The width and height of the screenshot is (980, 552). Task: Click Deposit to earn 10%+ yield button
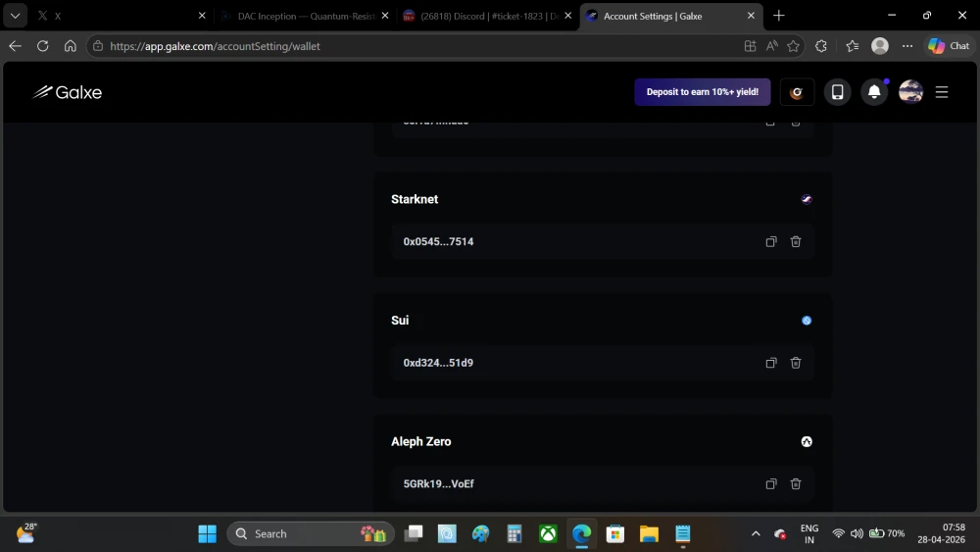click(703, 92)
